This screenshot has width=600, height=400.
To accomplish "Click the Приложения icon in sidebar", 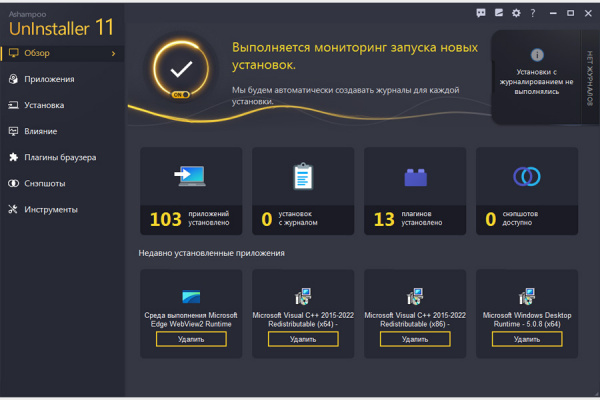I will coord(13,79).
